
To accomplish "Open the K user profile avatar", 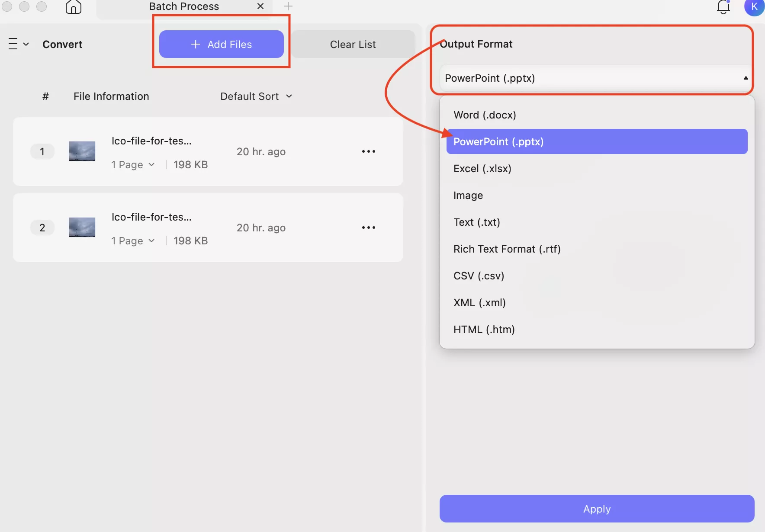I will coord(754,7).
